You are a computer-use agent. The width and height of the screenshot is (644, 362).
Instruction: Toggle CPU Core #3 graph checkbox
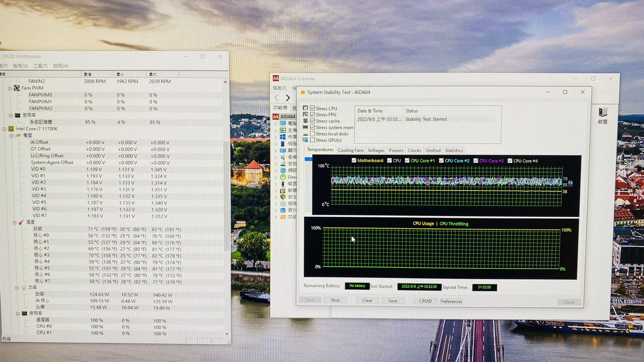tap(475, 161)
